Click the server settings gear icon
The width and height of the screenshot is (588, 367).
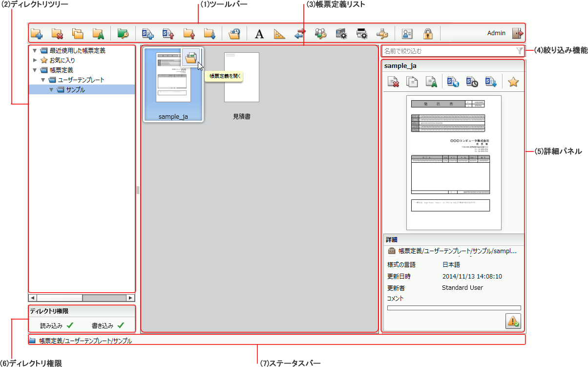(x=341, y=33)
